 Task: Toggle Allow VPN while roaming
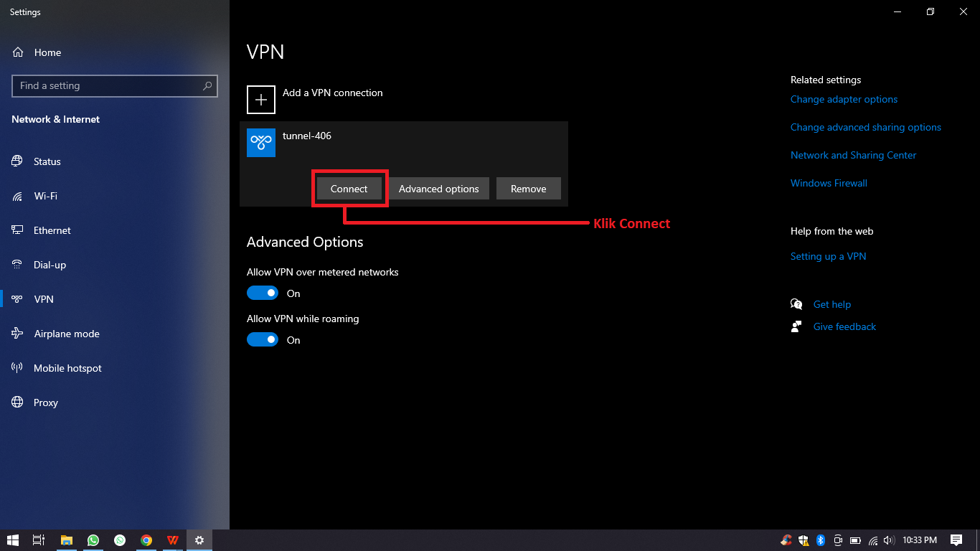[x=263, y=339]
